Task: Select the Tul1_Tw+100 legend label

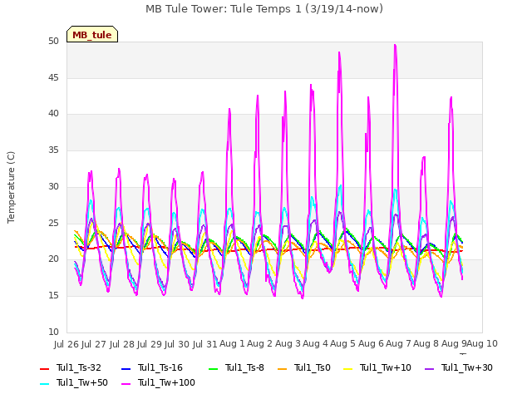Action: click(166, 382)
